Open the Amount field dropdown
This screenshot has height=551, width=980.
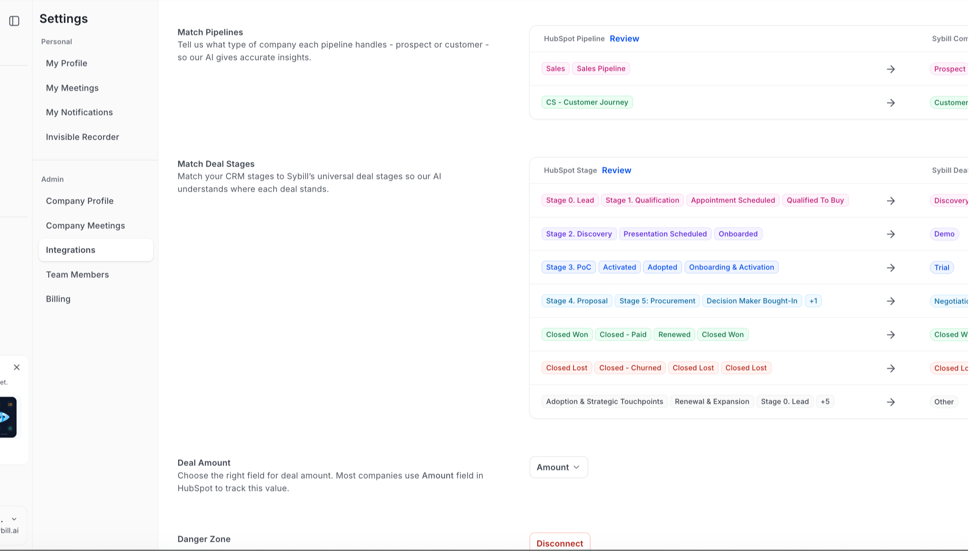coord(559,467)
